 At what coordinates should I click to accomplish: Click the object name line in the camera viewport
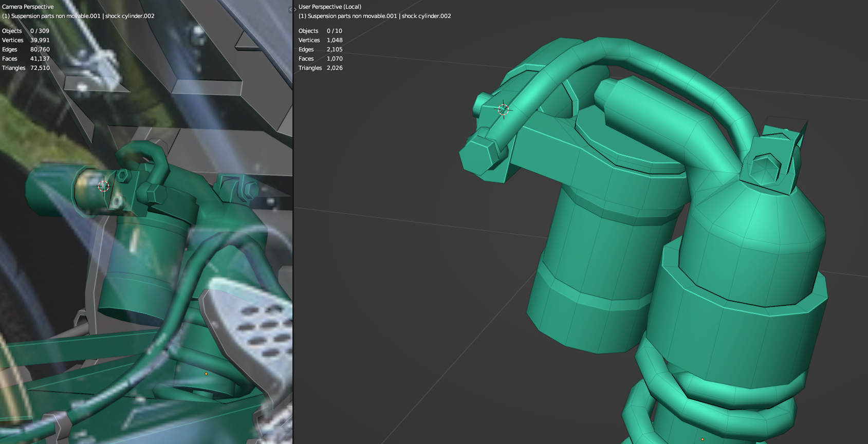tap(78, 16)
